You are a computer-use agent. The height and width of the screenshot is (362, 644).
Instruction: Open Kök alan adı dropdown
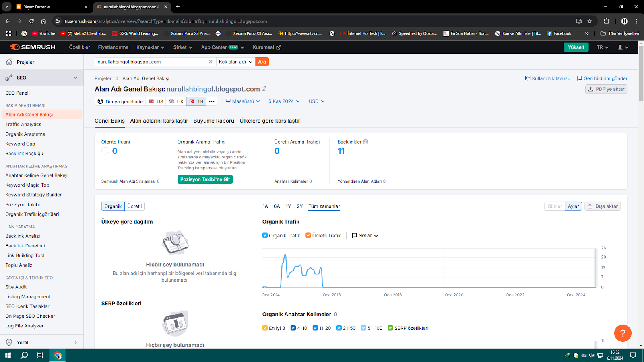click(x=235, y=62)
